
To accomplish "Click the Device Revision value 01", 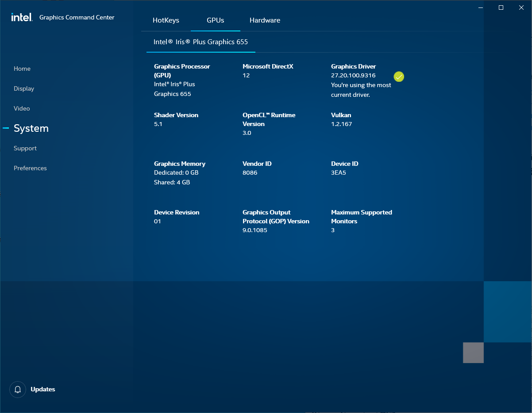I will point(158,222).
